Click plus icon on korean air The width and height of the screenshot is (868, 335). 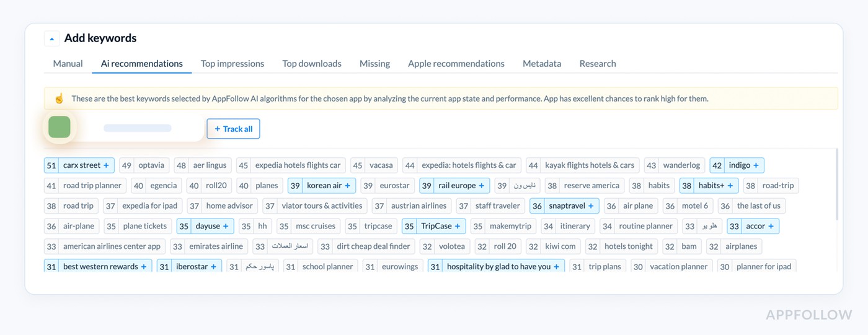[347, 186]
